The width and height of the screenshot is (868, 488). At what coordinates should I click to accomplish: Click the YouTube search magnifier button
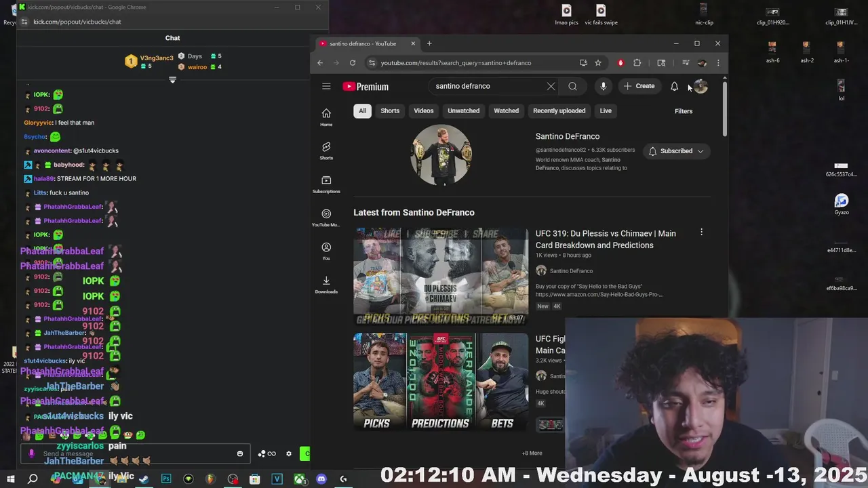573,86
